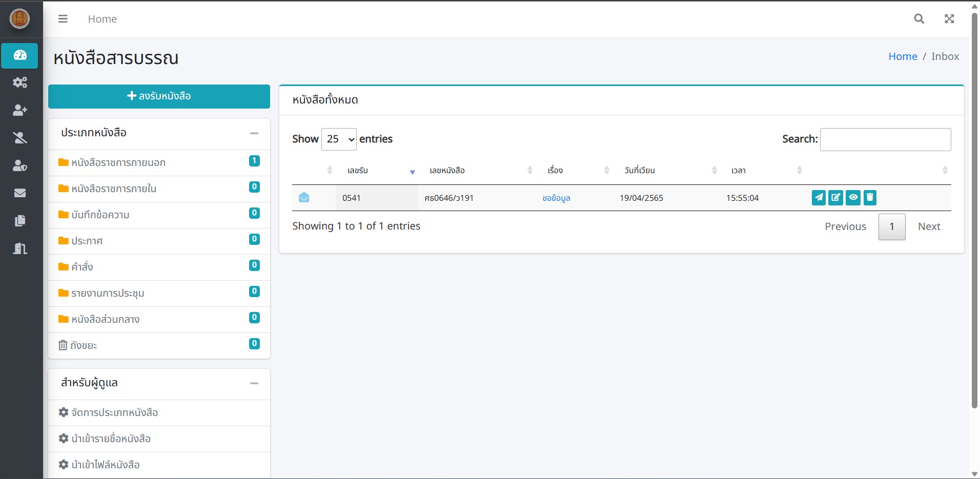Image resolution: width=980 pixels, height=479 pixels.
Task: Open นำเข้ารายชื่อหนังสือ admin item
Action: pyautogui.click(x=159, y=439)
